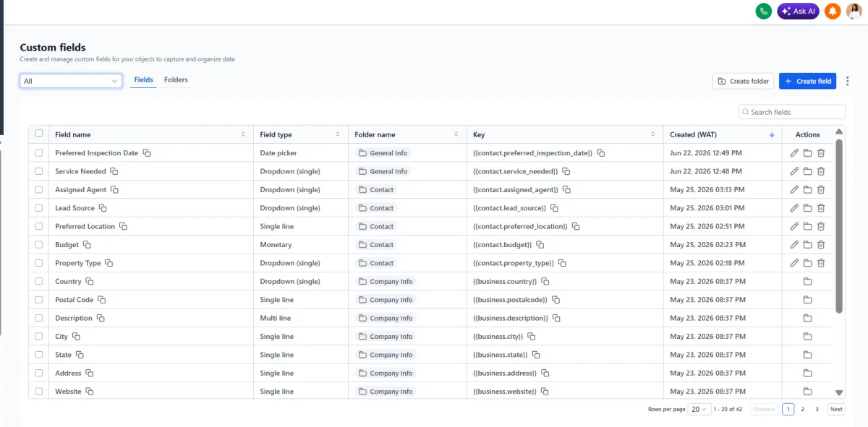Open the rows per page dropdown
The image size is (868, 427).
coord(699,409)
